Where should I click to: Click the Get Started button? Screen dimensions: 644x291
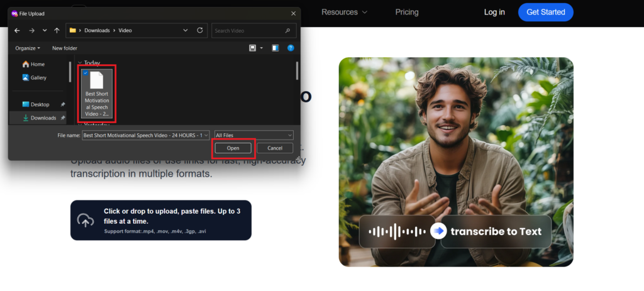click(545, 12)
